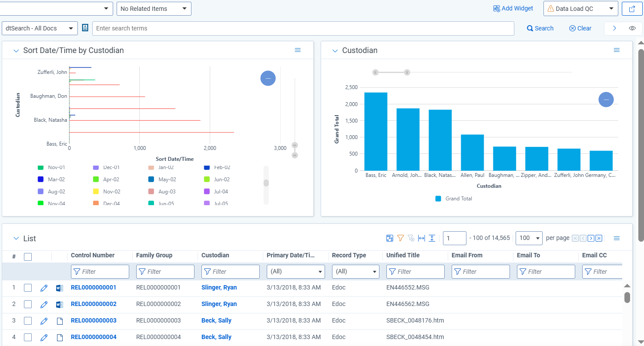The image size is (644, 346).
Task: Click the list grid style icon
Action: click(390, 238)
